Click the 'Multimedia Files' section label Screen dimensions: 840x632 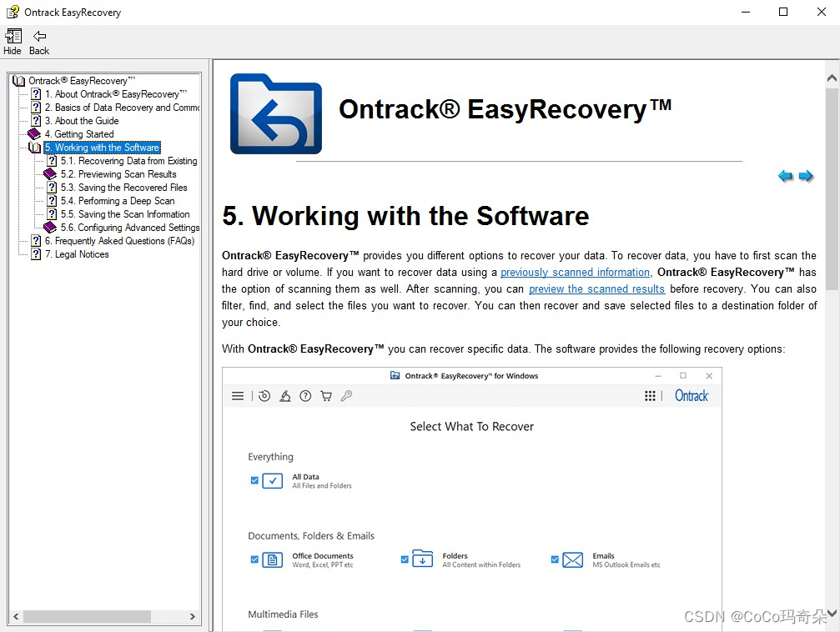click(x=283, y=614)
